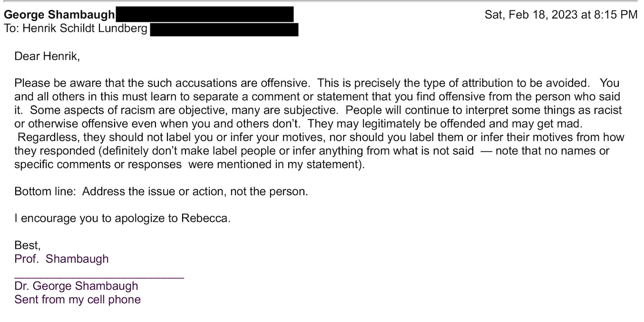The height and width of the screenshot is (322, 644).
Task: Click the closing word Best
Action: (28, 246)
